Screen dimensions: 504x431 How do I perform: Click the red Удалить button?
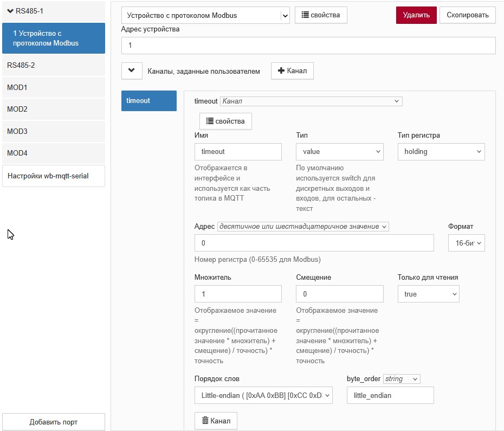pyautogui.click(x=416, y=15)
